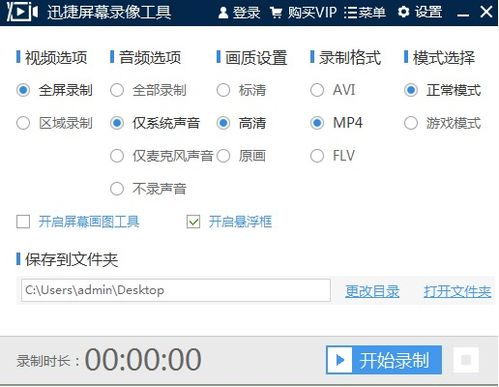
Task: Click the shopping cart icon
Action: click(276, 13)
